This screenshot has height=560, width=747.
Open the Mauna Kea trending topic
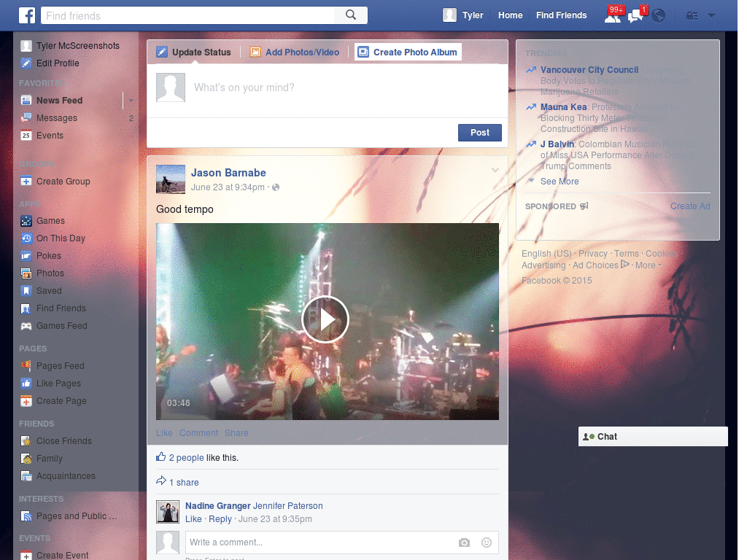click(x=563, y=106)
